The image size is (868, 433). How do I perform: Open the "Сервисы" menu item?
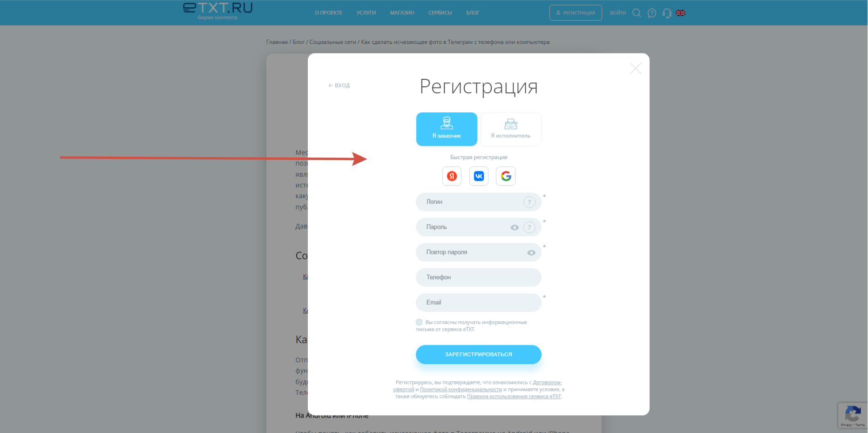point(440,13)
